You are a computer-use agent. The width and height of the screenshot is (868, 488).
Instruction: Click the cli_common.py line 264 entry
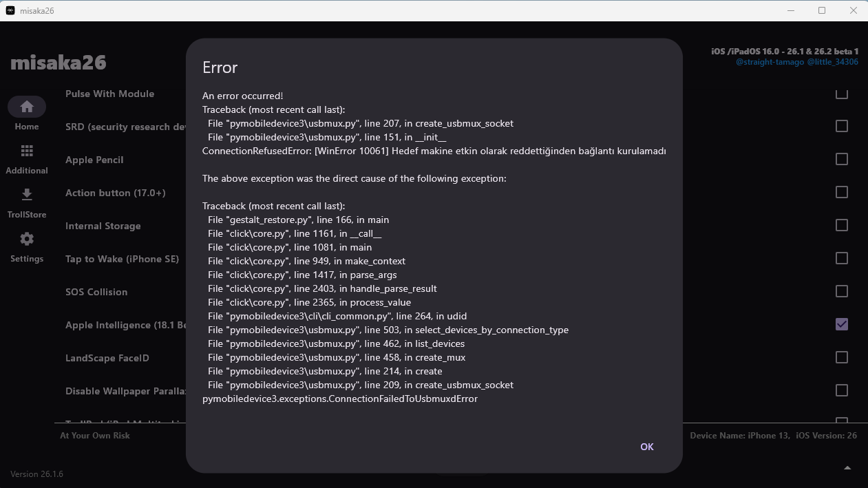tap(337, 316)
